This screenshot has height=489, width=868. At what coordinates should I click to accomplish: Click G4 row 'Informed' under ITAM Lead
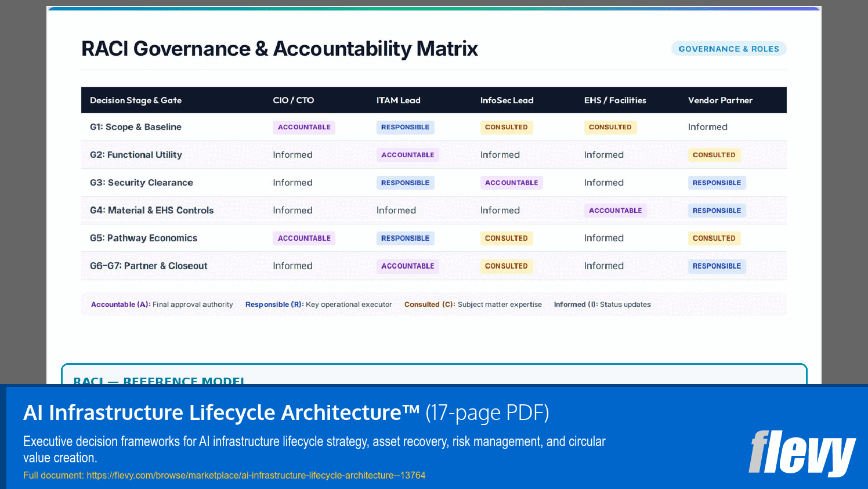click(396, 211)
